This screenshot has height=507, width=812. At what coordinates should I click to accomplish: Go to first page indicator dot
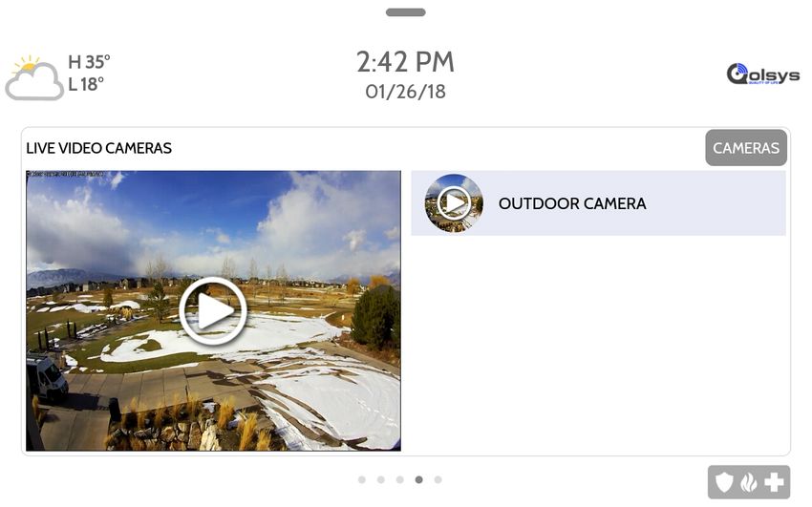[362, 479]
